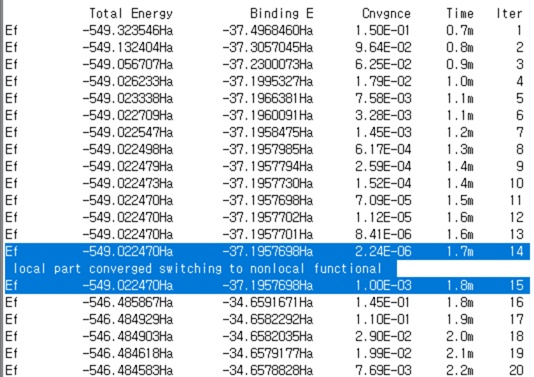
Task: Click the time value 2.2m
Action: click(x=460, y=370)
